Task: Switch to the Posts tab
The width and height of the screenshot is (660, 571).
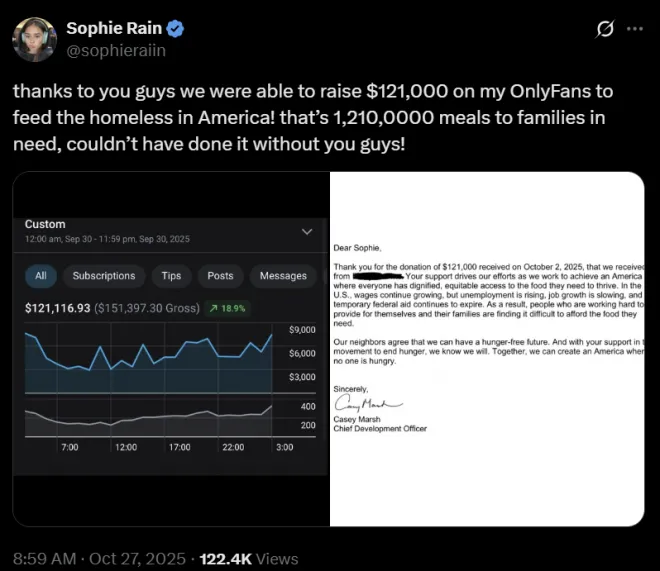Action: click(x=220, y=276)
